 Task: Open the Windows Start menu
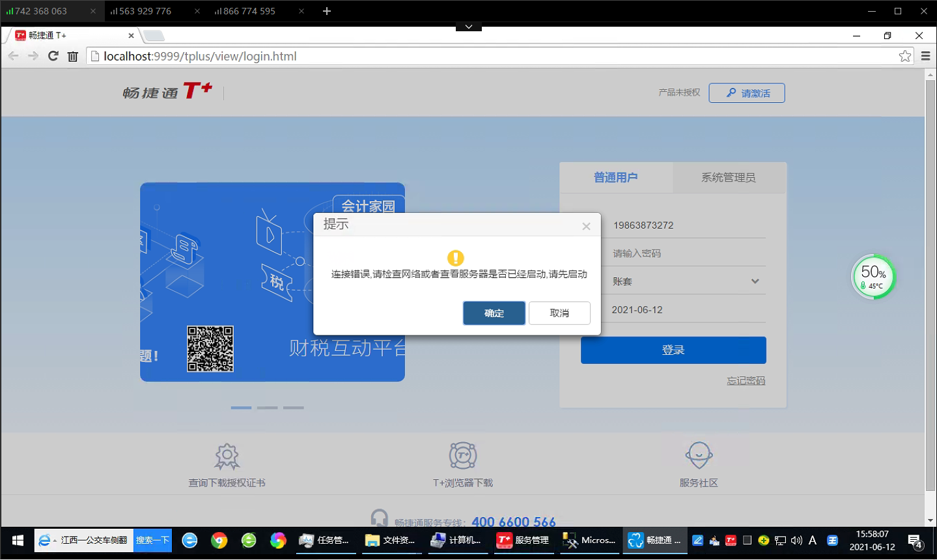tap(18, 540)
